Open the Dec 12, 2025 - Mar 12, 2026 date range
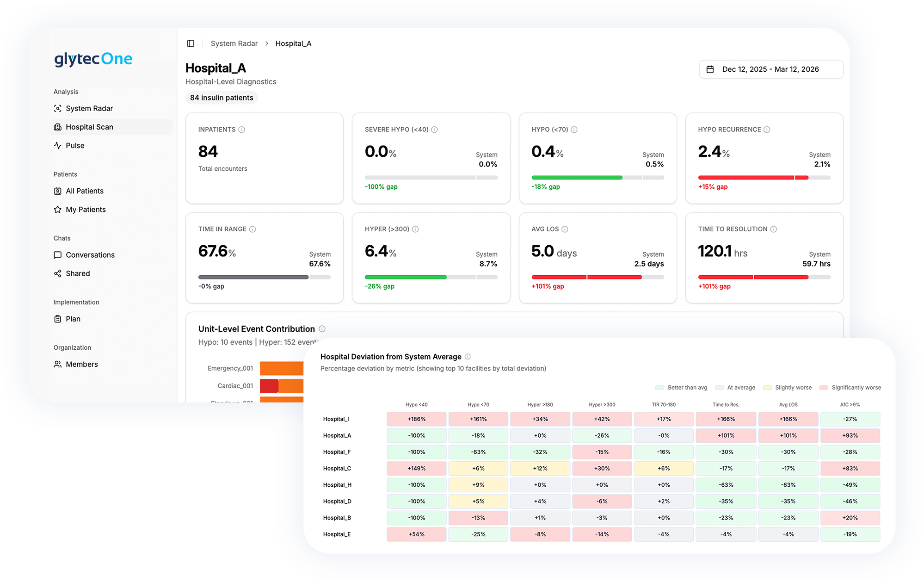The image size is (924, 582). point(771,69)
